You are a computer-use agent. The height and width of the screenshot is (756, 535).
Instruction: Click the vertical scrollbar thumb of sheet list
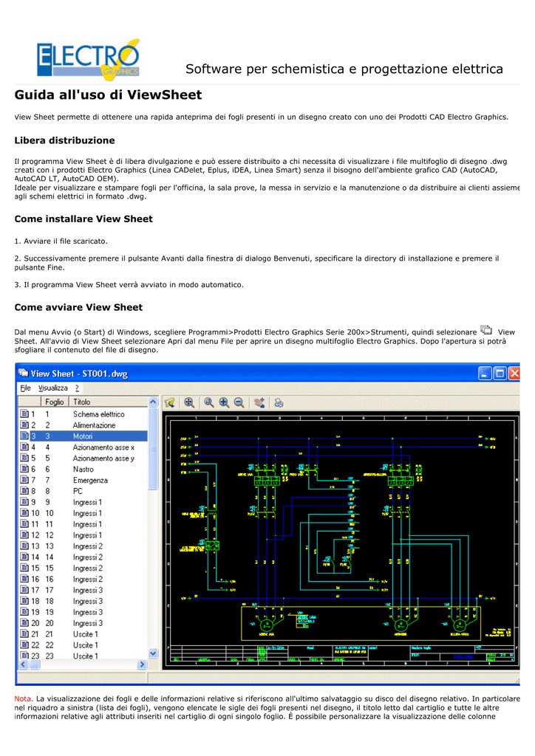(153, 448)
